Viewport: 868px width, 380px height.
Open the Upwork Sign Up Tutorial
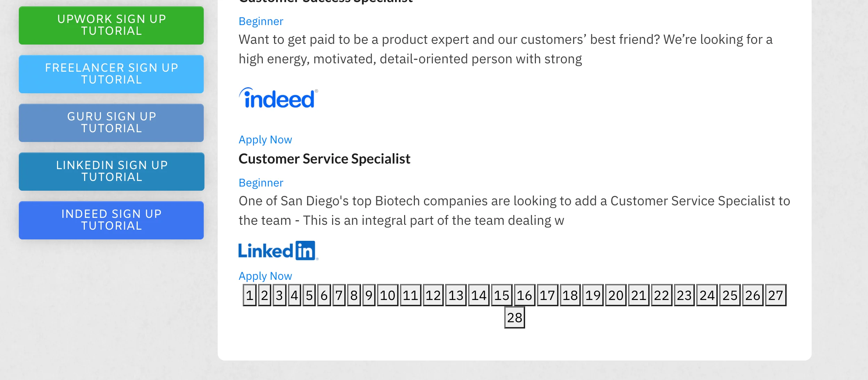coord(111,25)
